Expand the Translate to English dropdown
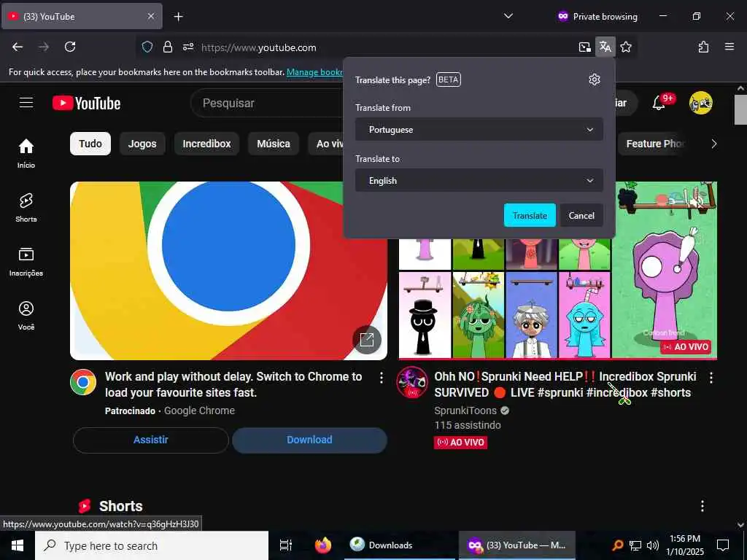The width and height of the screenshot is (747, 560). click(x=479, y=181)
